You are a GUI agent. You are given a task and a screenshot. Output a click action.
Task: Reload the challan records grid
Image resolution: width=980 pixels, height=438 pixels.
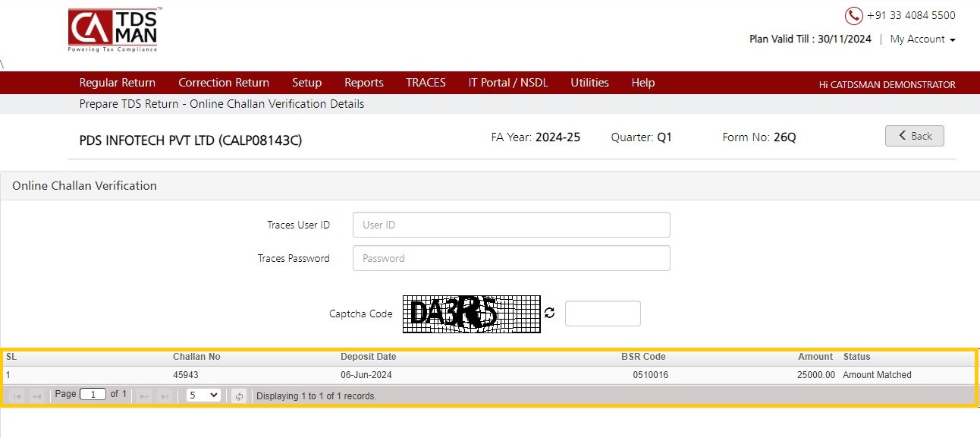239,395
